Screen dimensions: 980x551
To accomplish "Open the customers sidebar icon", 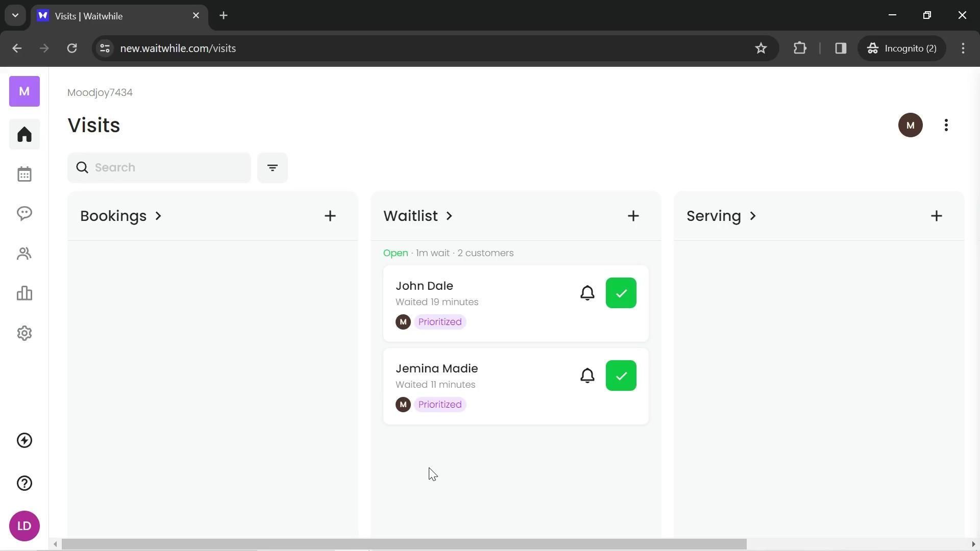I will coord(24,254).
